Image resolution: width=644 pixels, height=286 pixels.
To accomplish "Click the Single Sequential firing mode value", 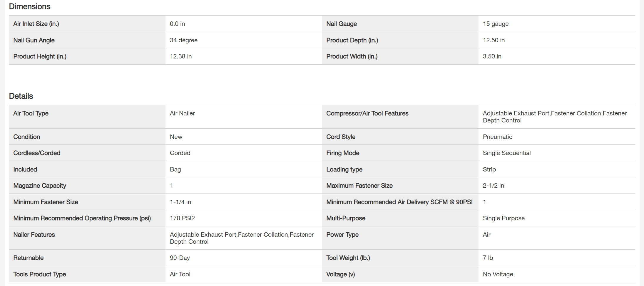I will coord(506,153).
